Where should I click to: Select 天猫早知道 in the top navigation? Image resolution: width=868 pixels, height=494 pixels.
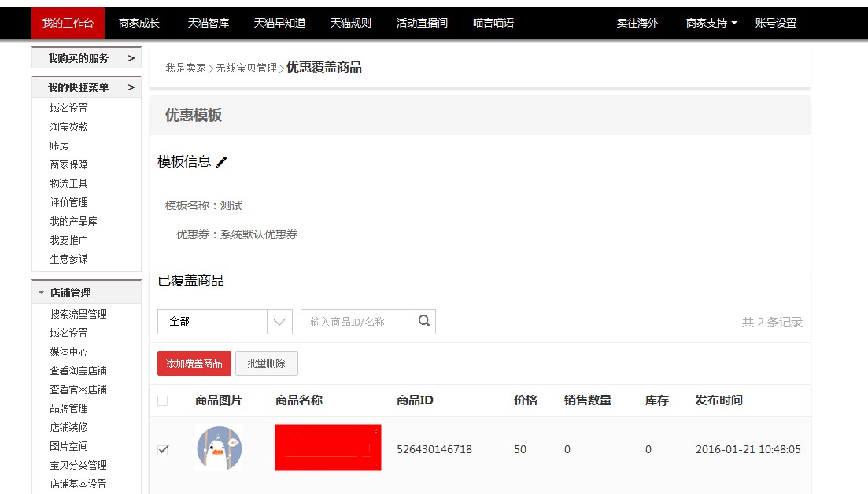click(x=279, y=24)
